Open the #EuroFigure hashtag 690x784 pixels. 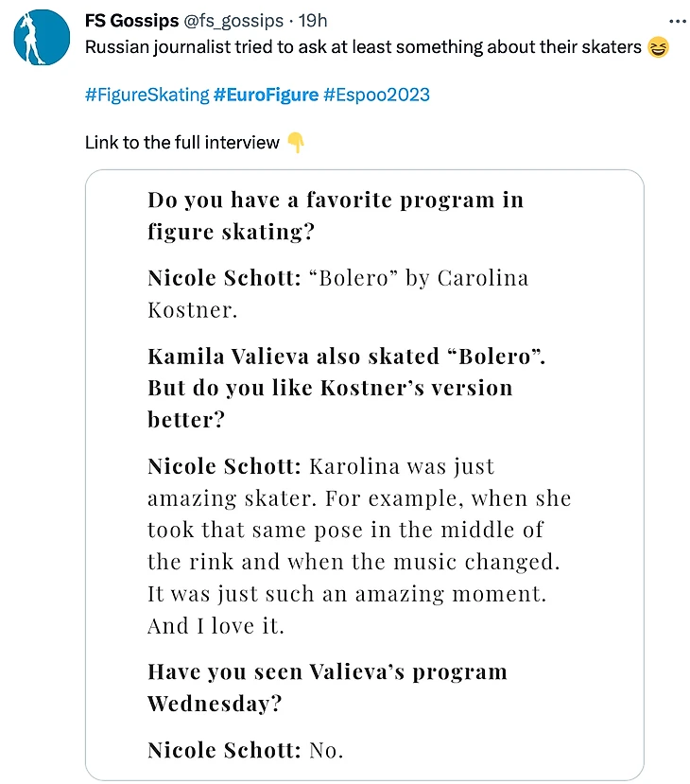point(267,95)
